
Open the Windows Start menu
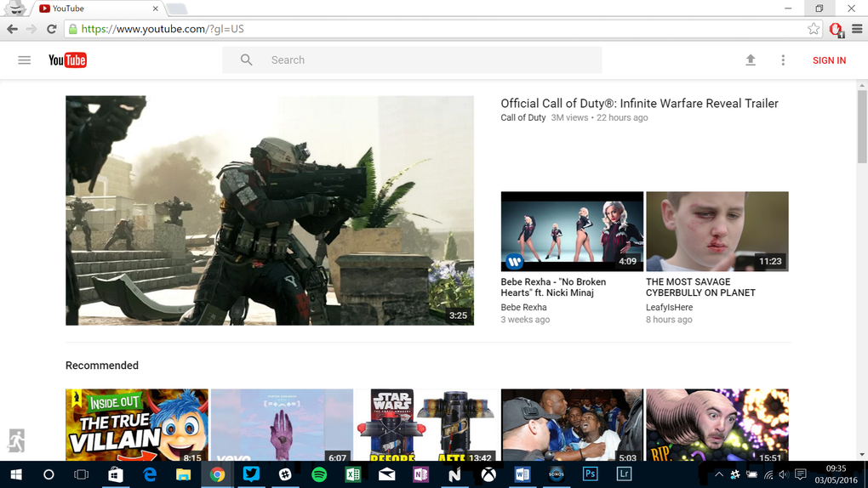[16, 474]
